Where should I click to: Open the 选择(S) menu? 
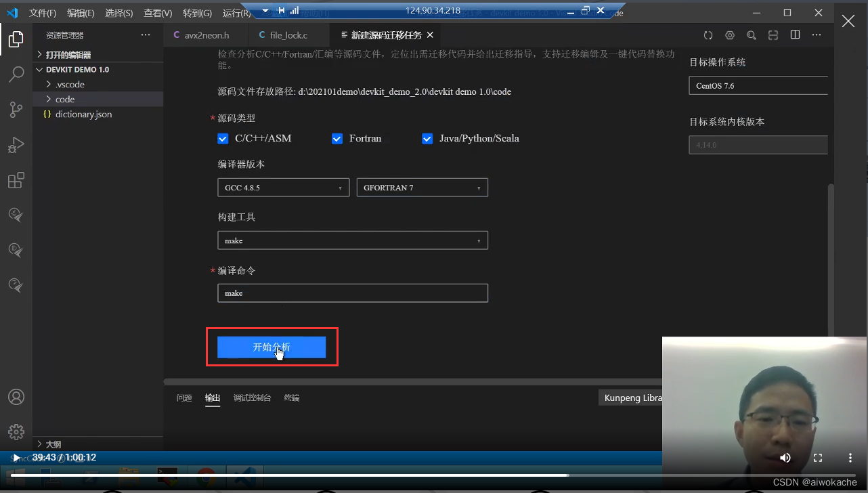pyautogui.click(x=119, y=13)
